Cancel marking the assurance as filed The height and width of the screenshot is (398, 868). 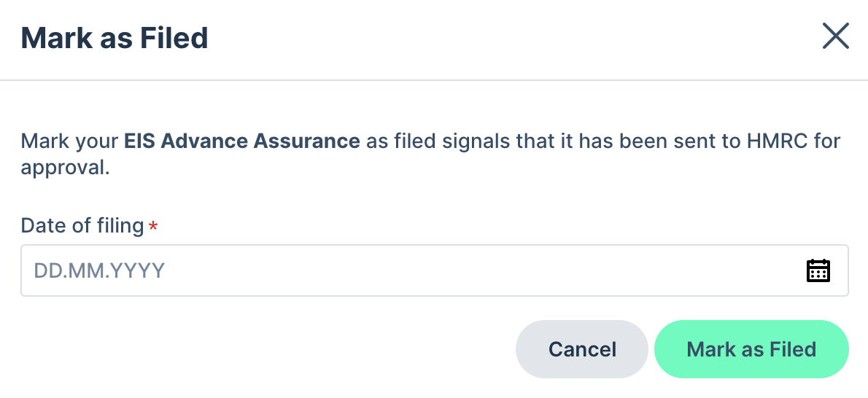582,349
